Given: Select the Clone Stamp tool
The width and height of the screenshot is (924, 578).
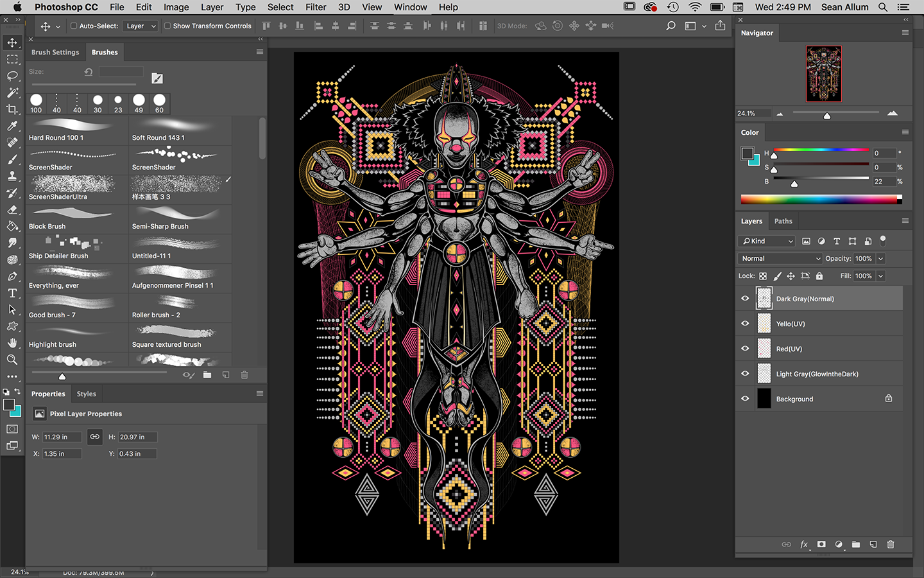Looking at the screenshot, I should (x=12, y=176).
